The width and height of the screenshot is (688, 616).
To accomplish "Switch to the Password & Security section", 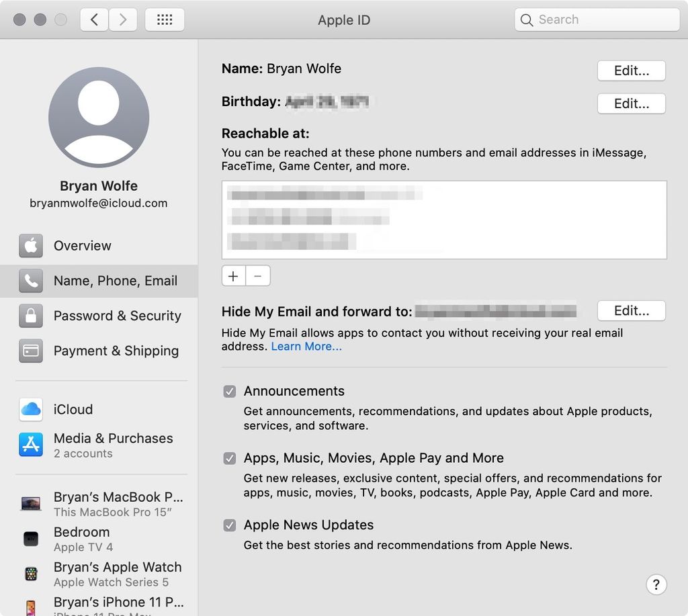I will (x=116, y=316).
